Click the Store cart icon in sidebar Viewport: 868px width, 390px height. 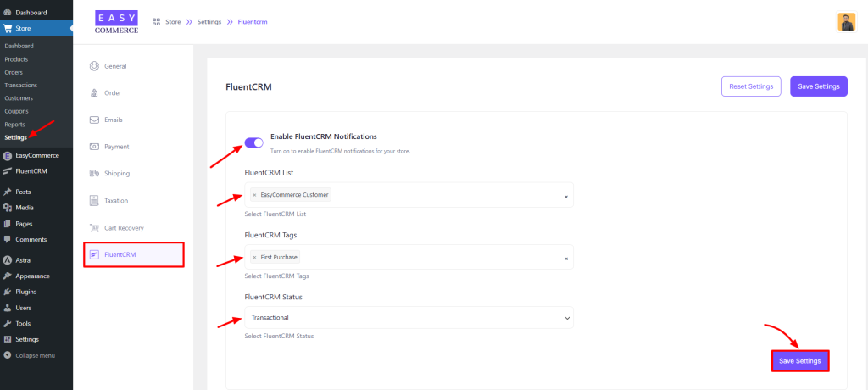[8, 28]
